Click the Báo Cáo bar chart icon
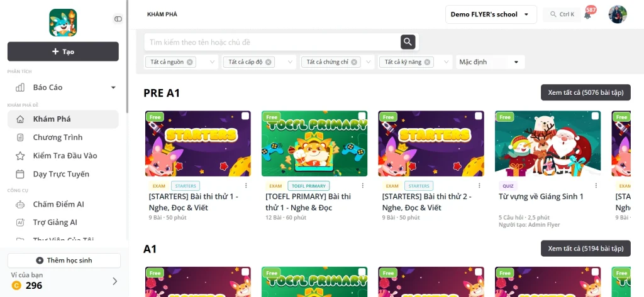 tap(19, 87)
